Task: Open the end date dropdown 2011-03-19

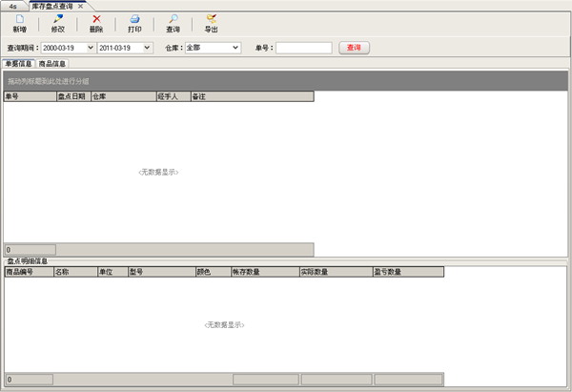Action: [x=147, y=48]
